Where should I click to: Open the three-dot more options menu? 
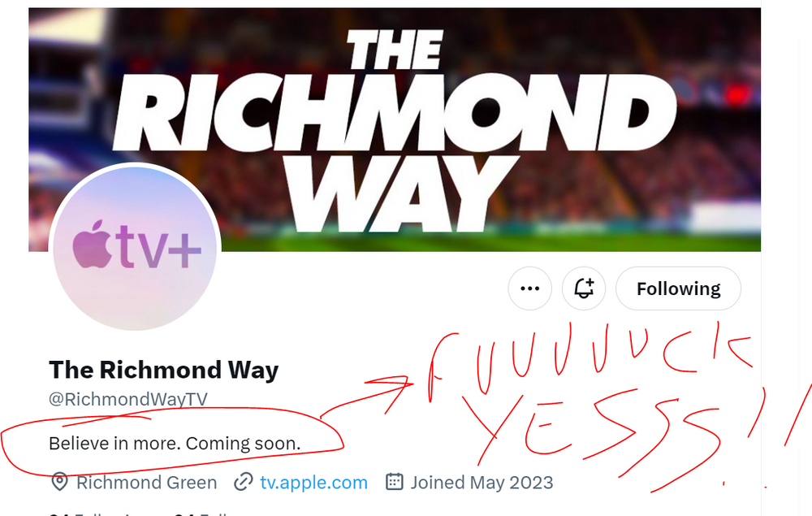529,288
